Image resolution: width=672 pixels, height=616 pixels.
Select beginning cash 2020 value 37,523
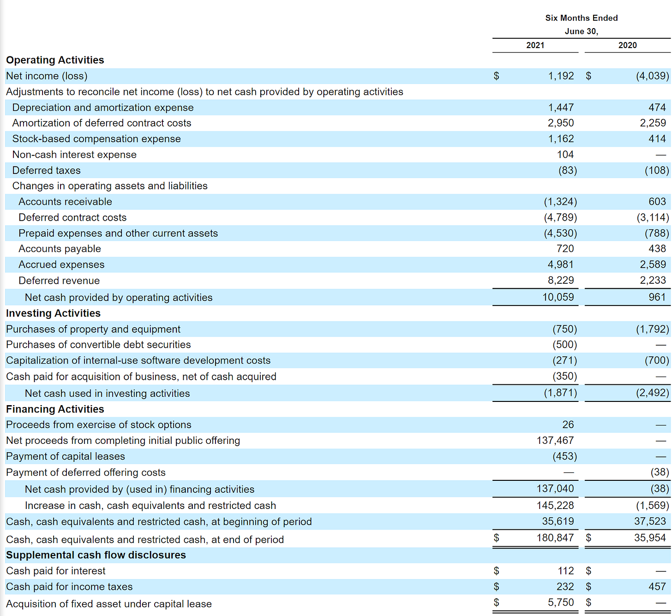(650, 521)
